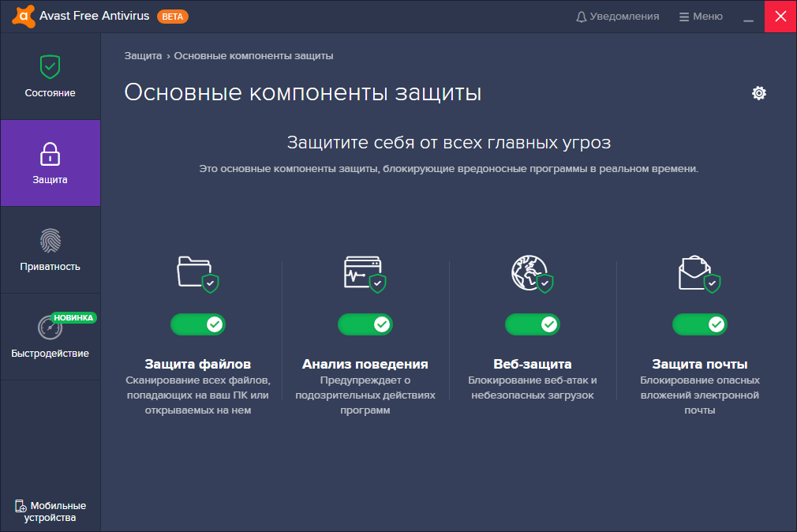Click the Avast logo in the corner

point(24,15)
